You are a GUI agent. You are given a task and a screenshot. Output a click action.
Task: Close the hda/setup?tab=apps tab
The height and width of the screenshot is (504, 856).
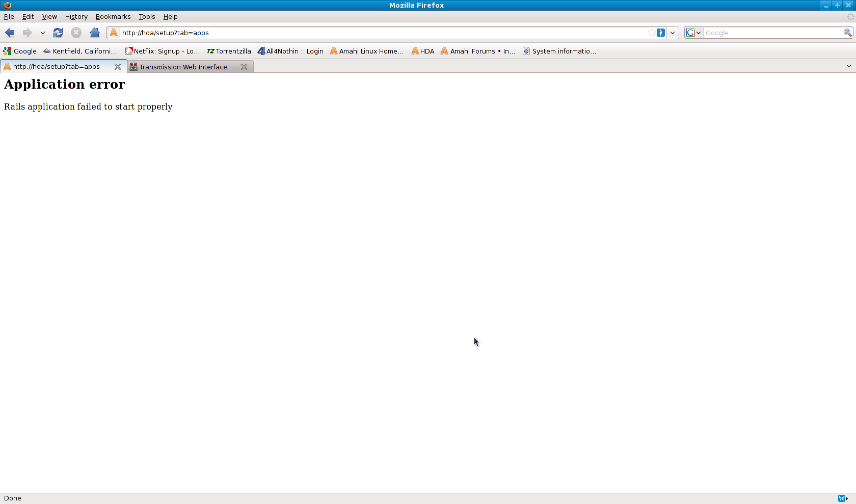click(x=118, y=67)
